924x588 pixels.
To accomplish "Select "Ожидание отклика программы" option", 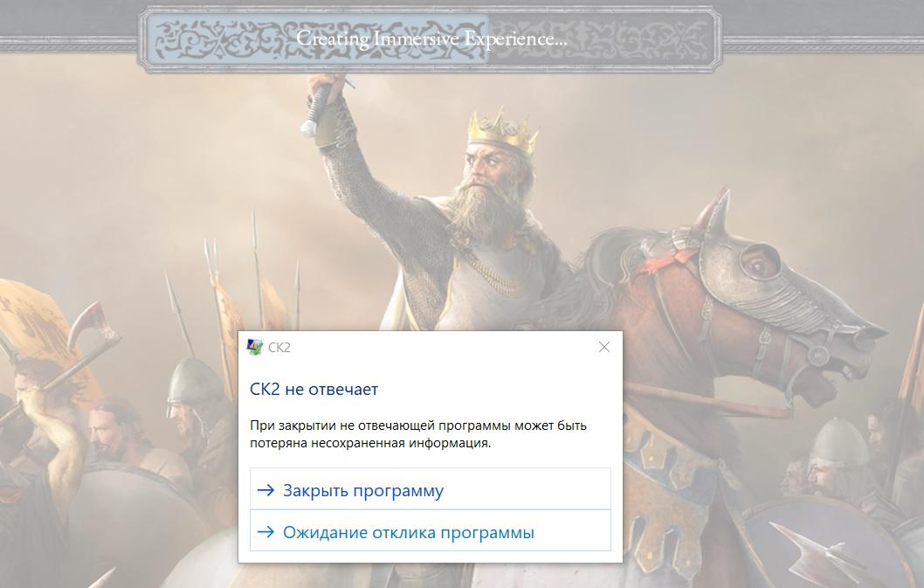I will tap(431, 531).
